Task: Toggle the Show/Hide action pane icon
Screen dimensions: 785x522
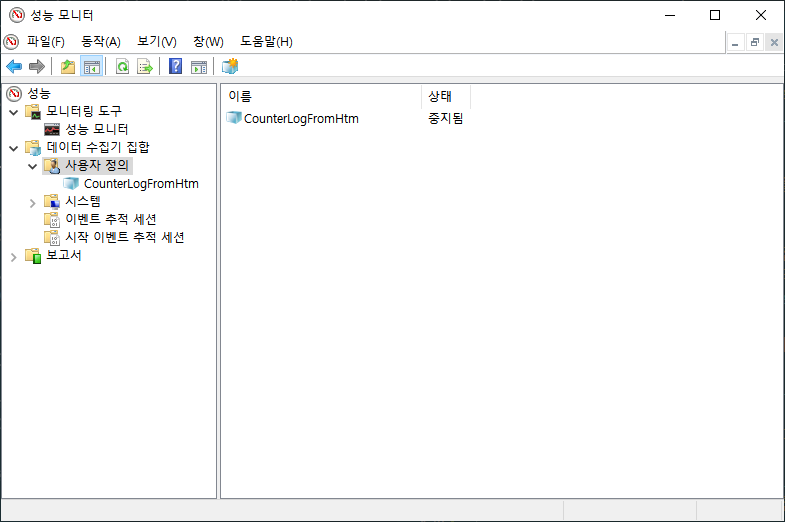Action: coord(199,66)
